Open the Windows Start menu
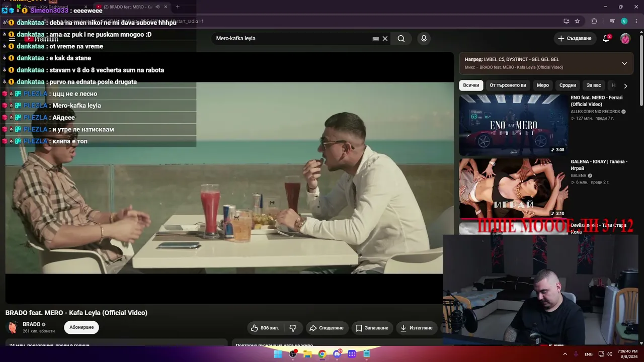Image resolution: width=644 pixels, height=362 pixels. (x=278, y=354)
